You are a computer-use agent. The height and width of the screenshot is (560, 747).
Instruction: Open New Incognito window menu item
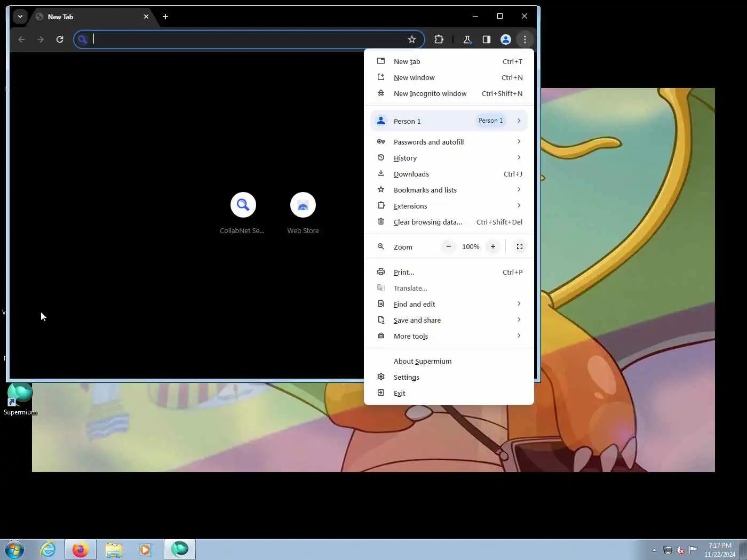pos(449,93)
